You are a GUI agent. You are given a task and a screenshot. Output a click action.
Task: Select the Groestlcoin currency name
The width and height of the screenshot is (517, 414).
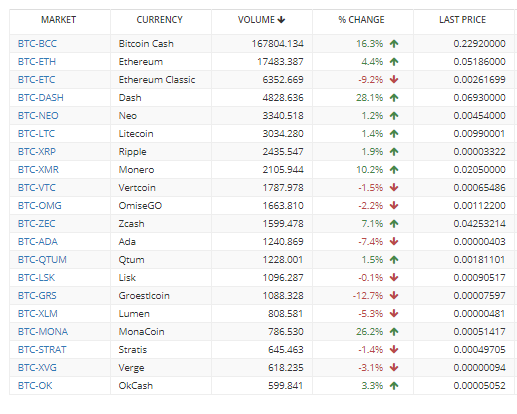[144, 296]
